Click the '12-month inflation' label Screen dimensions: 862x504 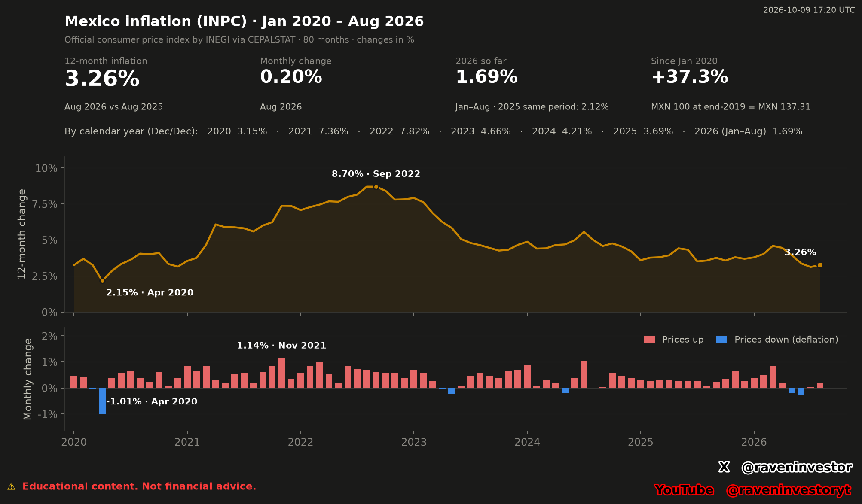[106, 61]
